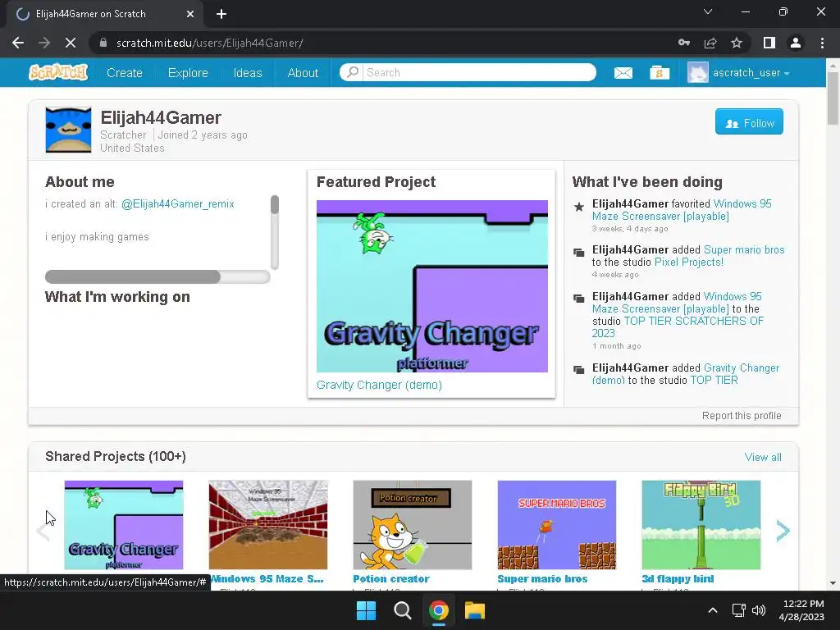Open the saved passwords key icon
Image resolution: width=840 pixels, height=630 pixels.
pos(684,43)
